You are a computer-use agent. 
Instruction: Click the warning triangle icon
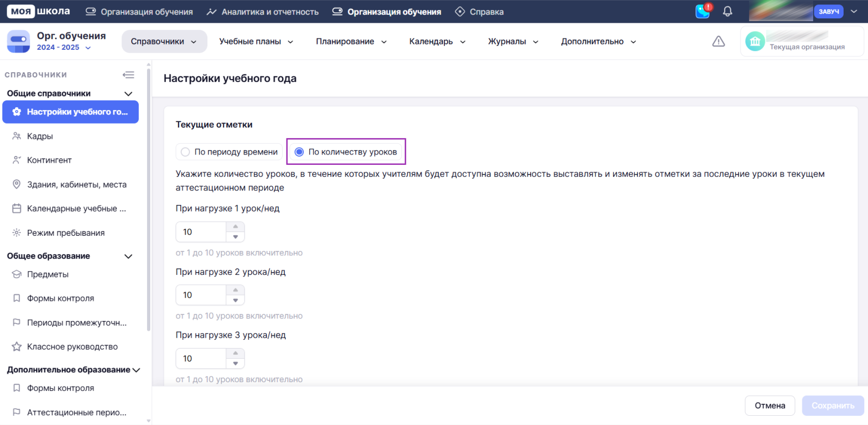coord(718,42)
